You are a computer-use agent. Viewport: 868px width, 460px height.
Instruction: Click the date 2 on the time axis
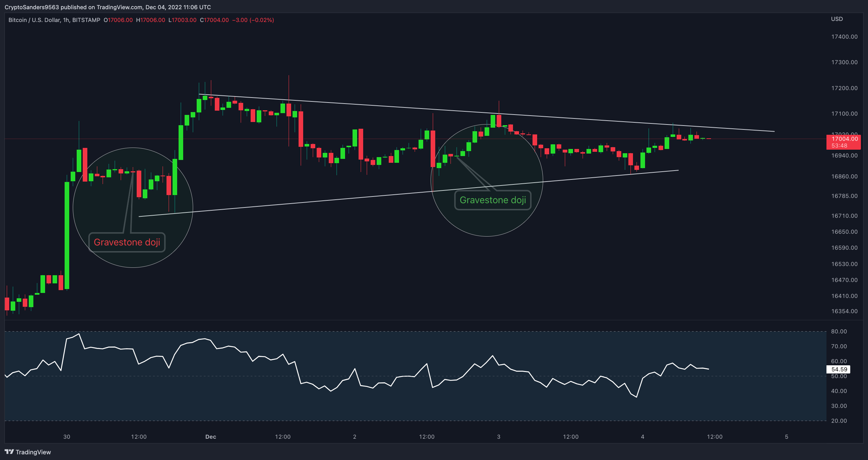[x=355, y=437]
